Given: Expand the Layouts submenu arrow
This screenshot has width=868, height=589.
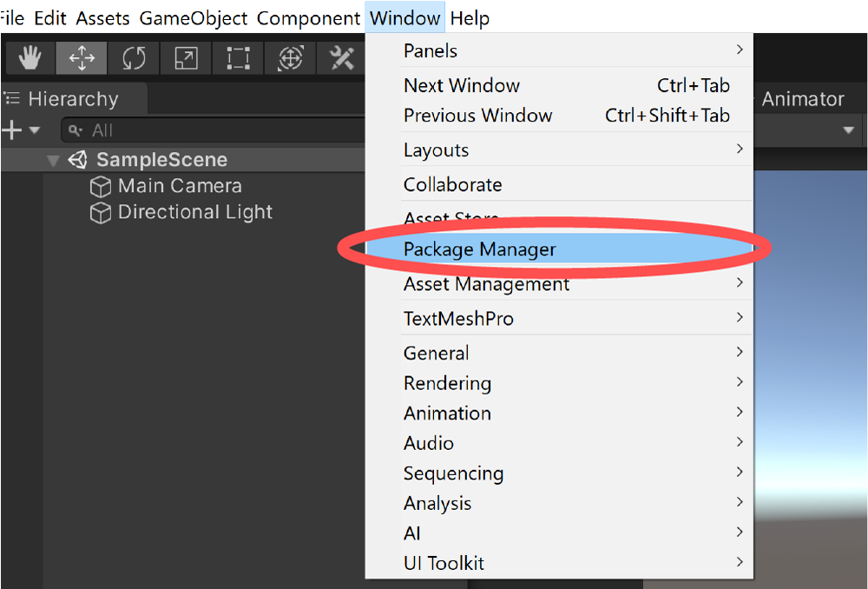Looking at the screenshot, I should (740, 149).
